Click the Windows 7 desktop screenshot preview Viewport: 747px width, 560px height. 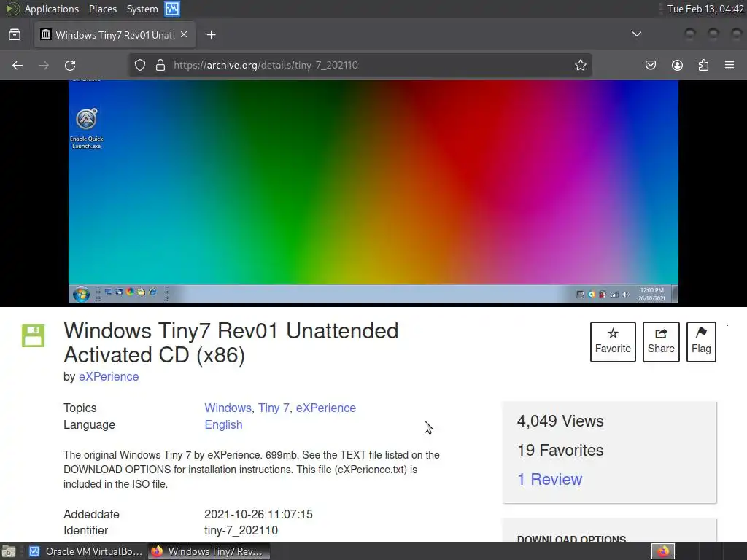(373, 192)
